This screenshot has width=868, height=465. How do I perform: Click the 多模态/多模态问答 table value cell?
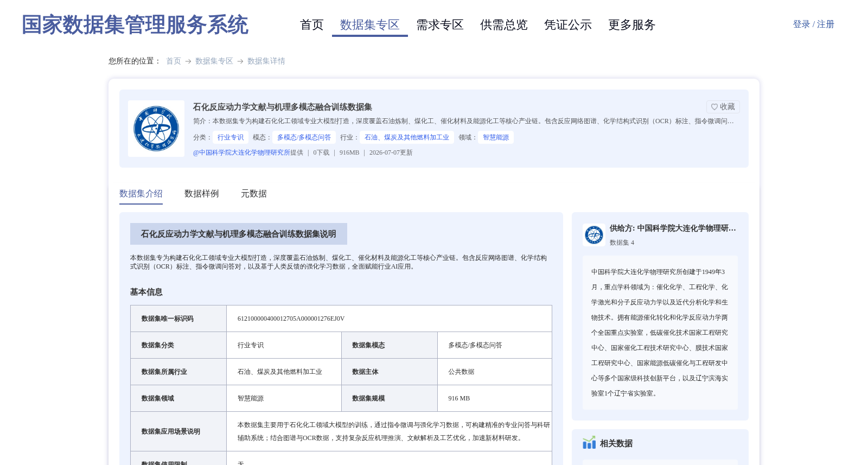(495, 345)
